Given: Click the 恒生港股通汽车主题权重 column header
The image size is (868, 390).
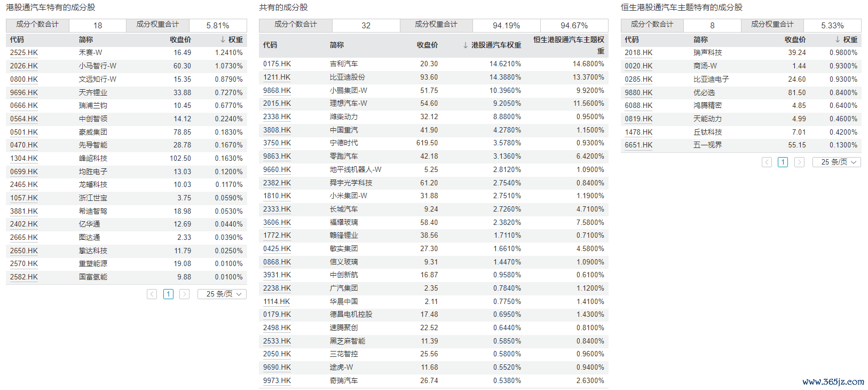Looking at the screenshot, I should coord(569,45).
